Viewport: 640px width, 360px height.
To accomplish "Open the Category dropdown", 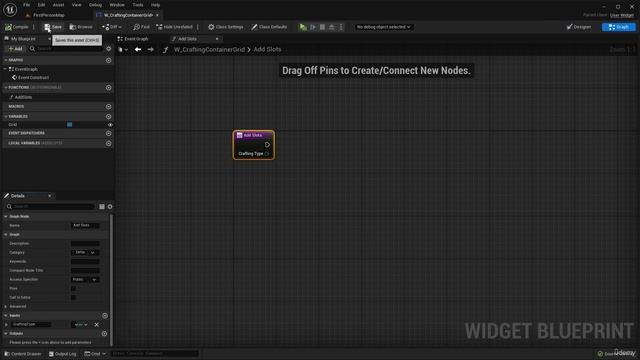I will 85,253.
